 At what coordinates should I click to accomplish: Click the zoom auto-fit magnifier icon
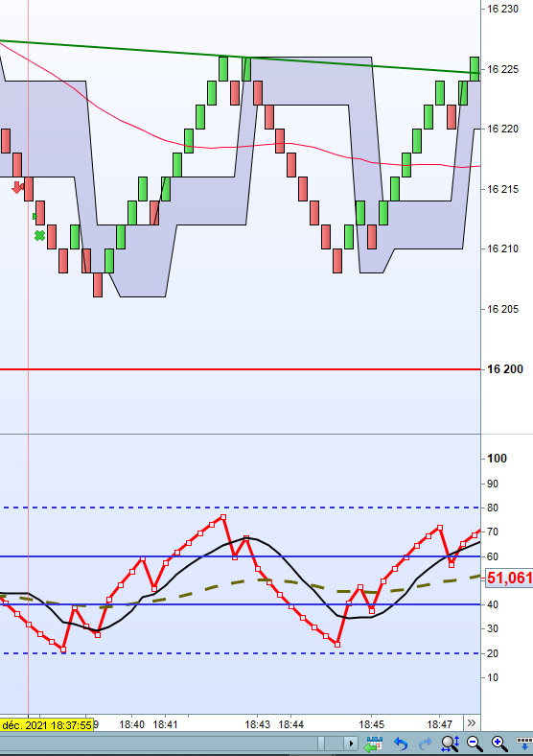451,744
